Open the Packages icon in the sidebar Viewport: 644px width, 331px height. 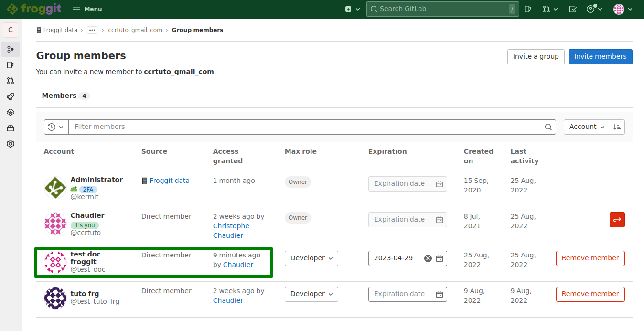tap(11, 128)
